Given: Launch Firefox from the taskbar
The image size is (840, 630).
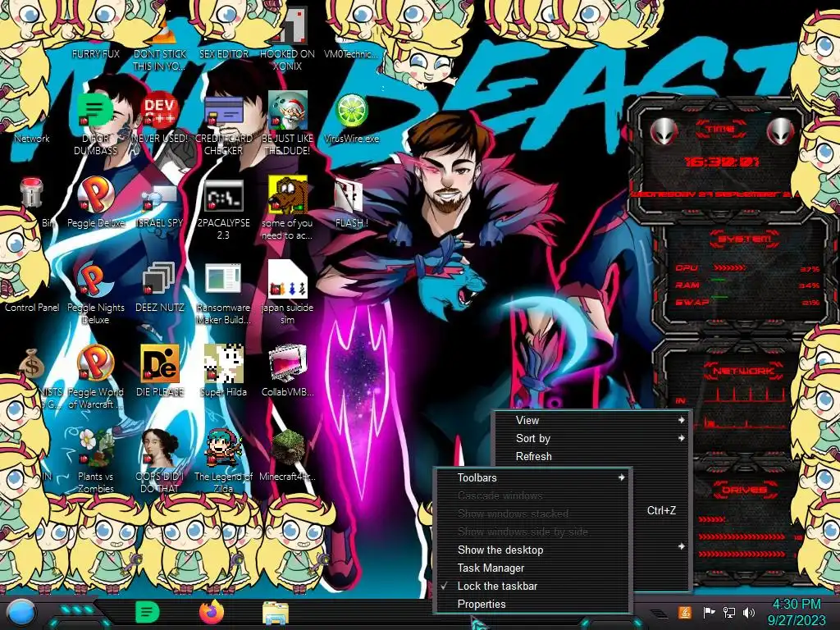Looking at the screenshot, I should coord(212,612).
